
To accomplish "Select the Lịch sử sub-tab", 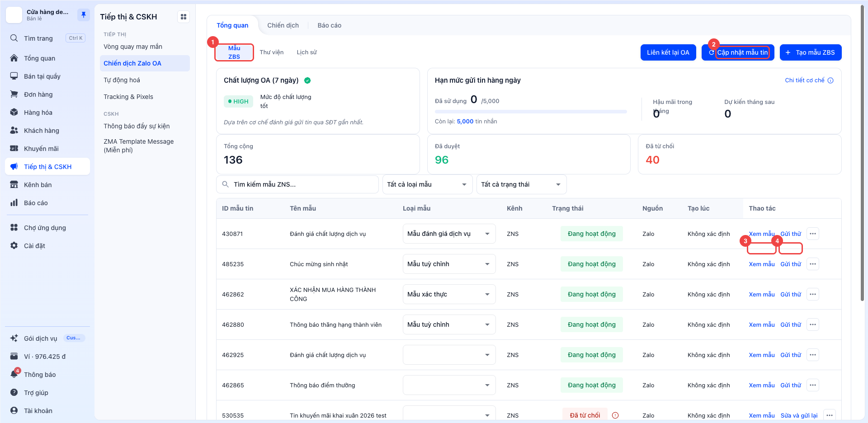I will (307, 52).
